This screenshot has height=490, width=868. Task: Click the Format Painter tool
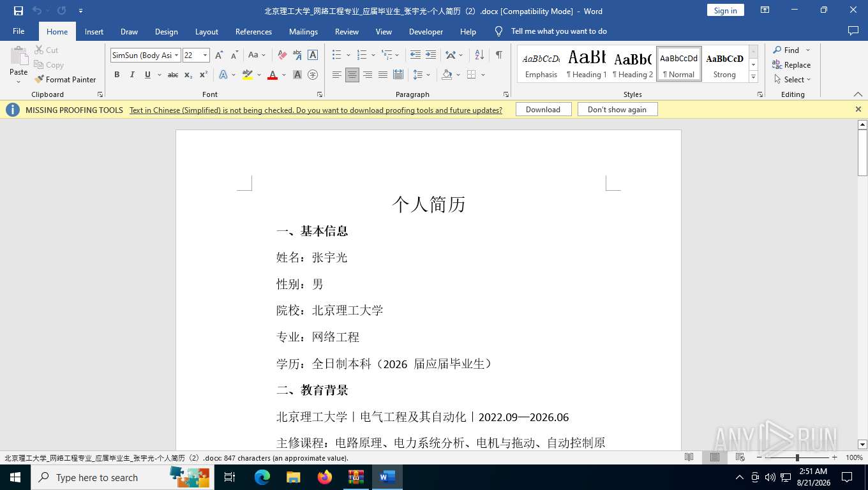pos(65,80)
